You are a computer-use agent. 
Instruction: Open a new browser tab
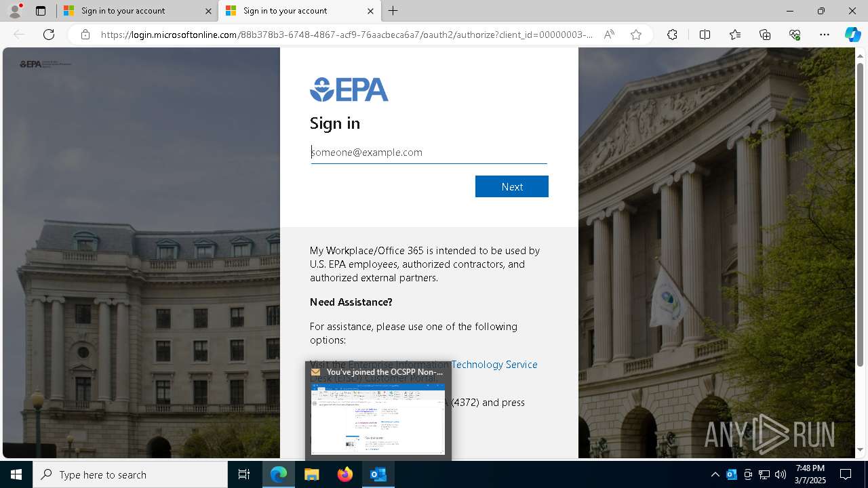[x=393, y=11]
